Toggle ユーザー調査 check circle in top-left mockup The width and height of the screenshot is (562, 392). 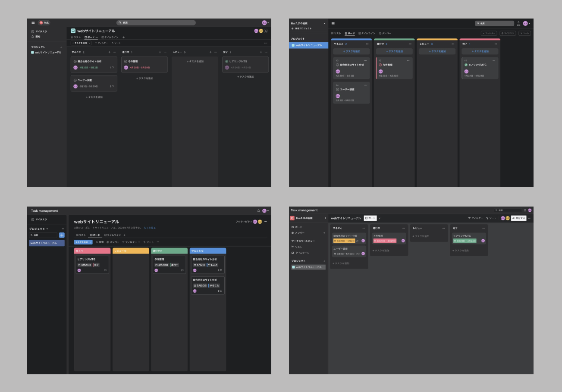click(75, 80)
